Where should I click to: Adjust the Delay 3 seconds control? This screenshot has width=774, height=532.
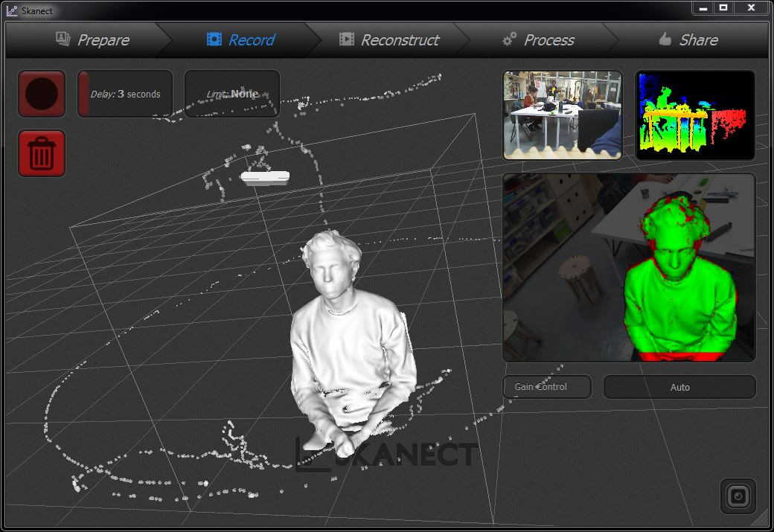[x=125, y=94]
